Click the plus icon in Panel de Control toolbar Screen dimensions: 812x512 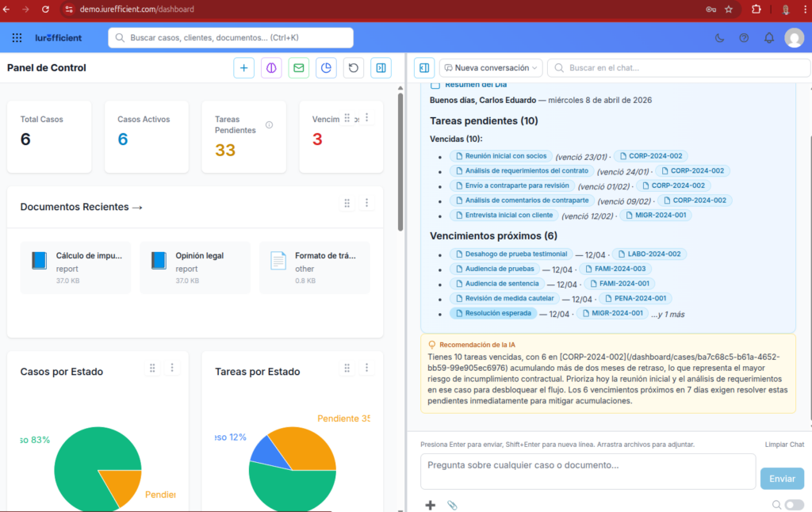point(244,68)
